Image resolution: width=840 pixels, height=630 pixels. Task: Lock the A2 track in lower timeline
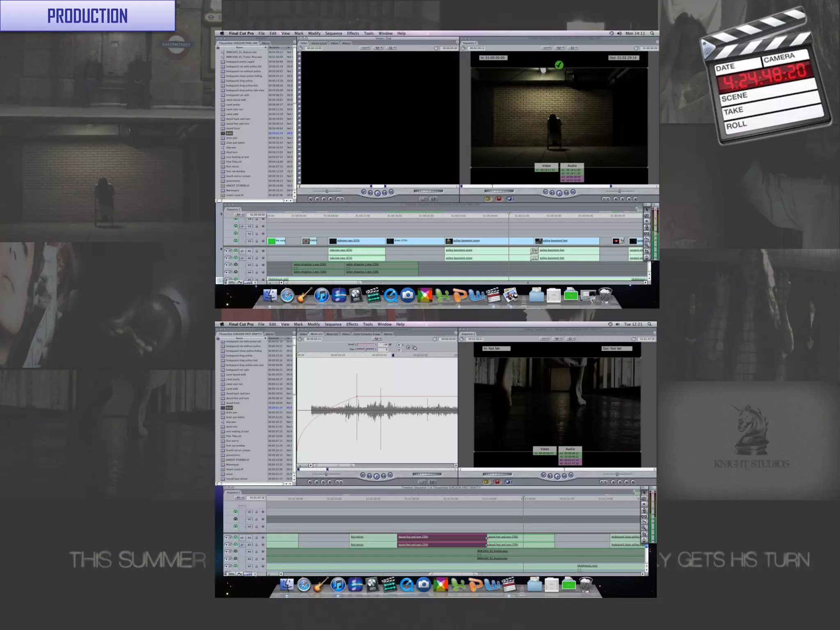257,545
